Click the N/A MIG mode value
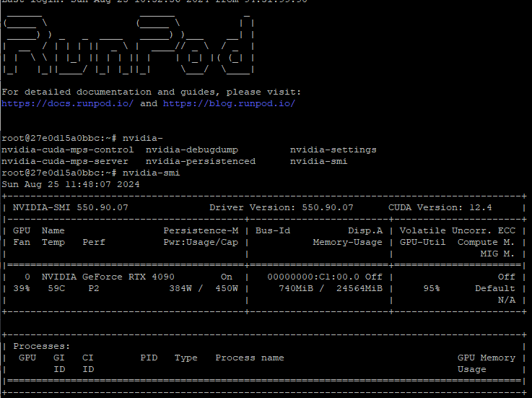Image resolution: width=532 pixels, height=398 pixels. click(x=506, y=300)
